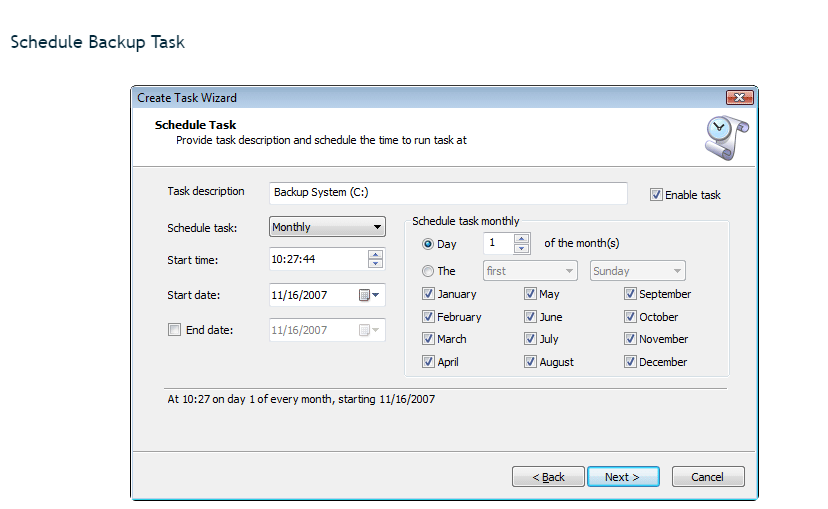Uncheck the November checkbox
Screen dimensions: 828x509
click(x=630, y=339)
